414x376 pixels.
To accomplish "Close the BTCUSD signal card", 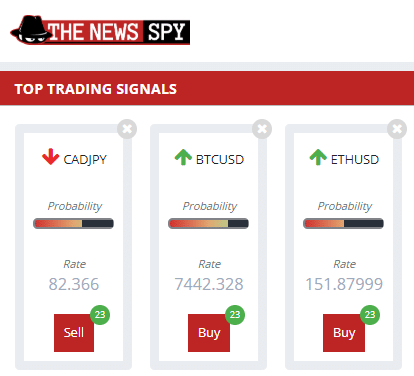I will pyautogui.click(x=262, y=129).
